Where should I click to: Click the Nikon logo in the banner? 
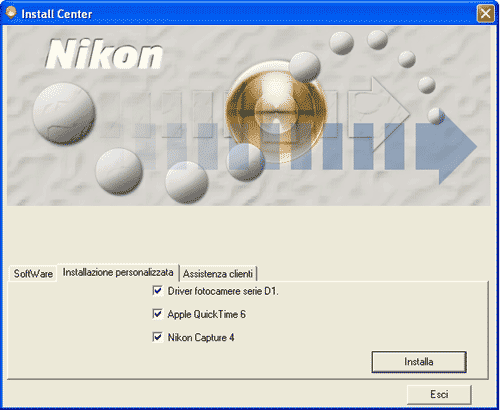[104, 54]
